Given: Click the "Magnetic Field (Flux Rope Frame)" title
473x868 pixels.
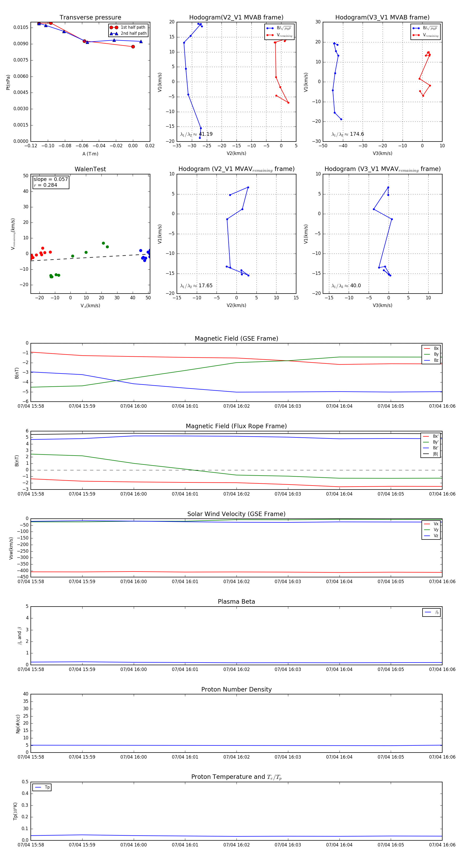Looking at the screenshot, I should (x=236, y=426).
